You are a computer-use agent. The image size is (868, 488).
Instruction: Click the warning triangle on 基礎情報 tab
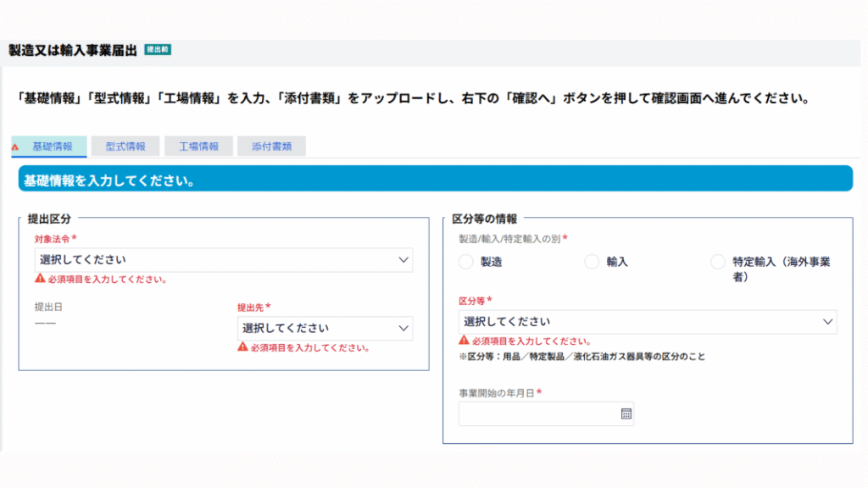15,147
